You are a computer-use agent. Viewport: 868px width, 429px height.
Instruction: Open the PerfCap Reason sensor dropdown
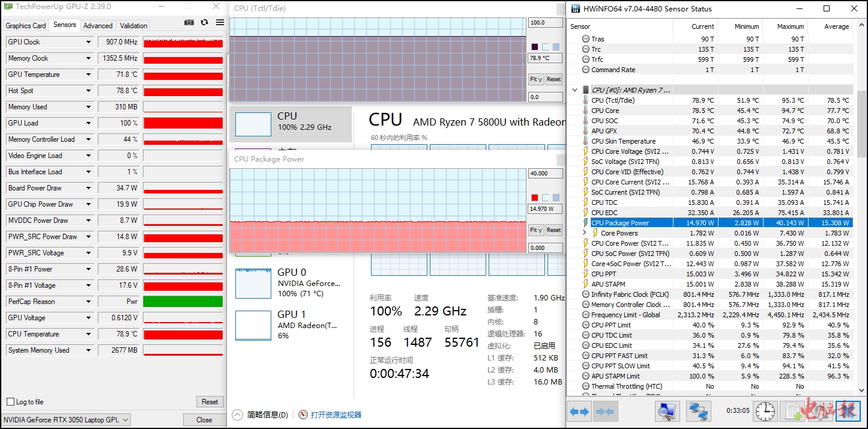(89, 302)
